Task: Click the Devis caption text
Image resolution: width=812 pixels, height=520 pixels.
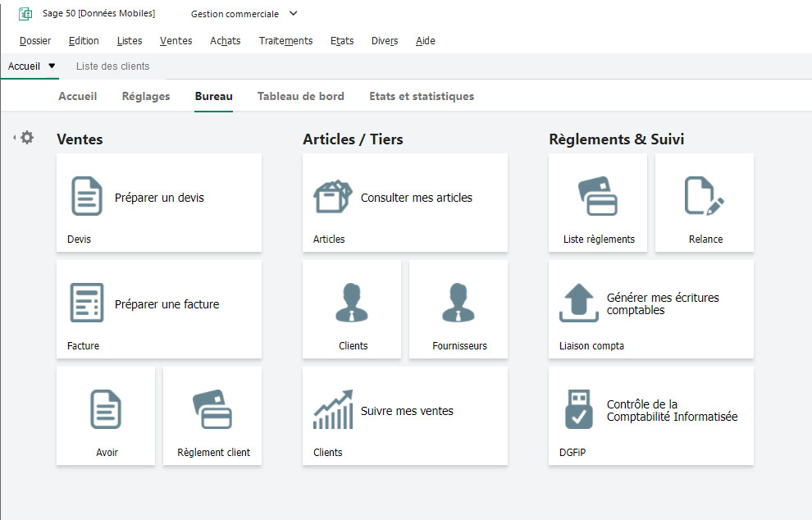Action: [x=80, y=239]
